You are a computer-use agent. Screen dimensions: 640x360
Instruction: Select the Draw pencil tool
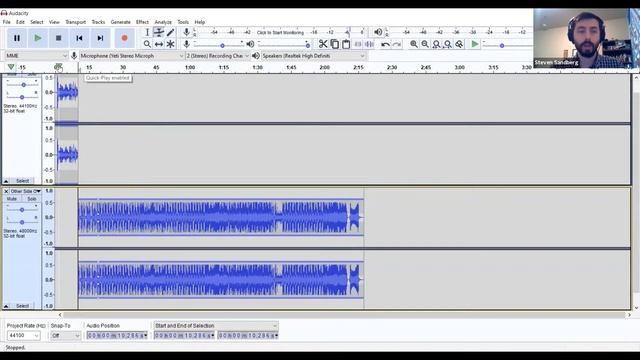click(170, 32)
